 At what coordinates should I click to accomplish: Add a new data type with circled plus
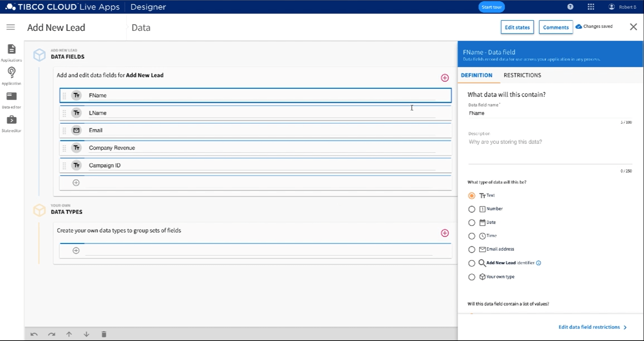(x=76, y=251)
